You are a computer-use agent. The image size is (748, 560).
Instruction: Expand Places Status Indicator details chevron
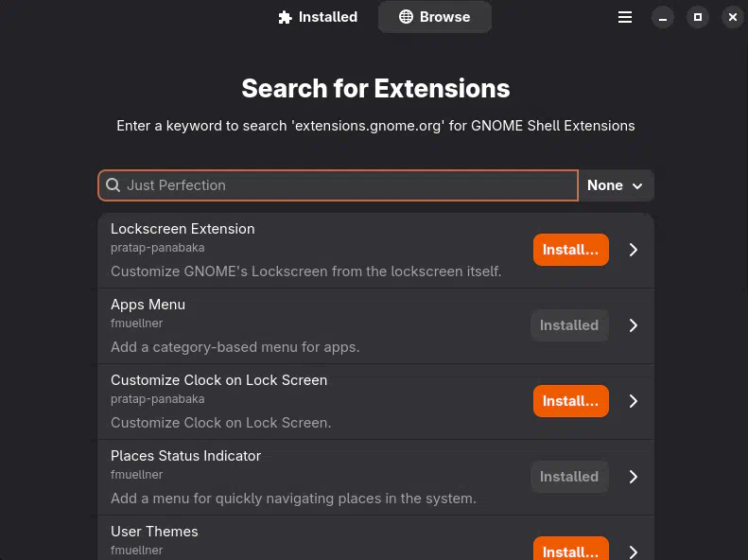[x=634, y=477]
